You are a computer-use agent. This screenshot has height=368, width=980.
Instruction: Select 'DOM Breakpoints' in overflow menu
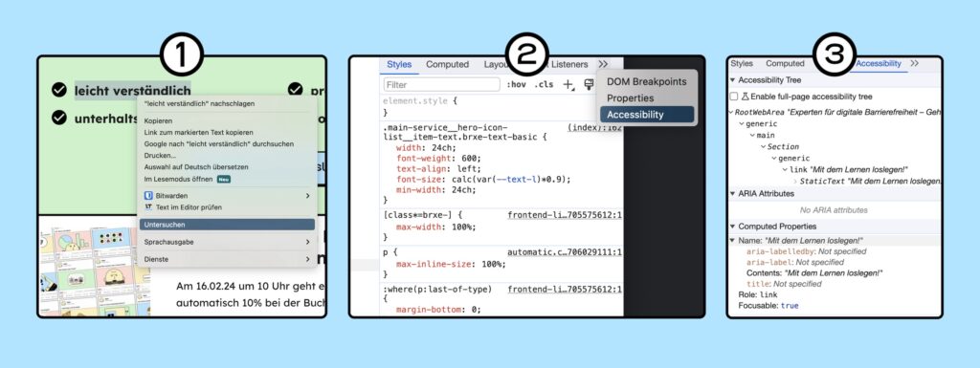(647, 81)
